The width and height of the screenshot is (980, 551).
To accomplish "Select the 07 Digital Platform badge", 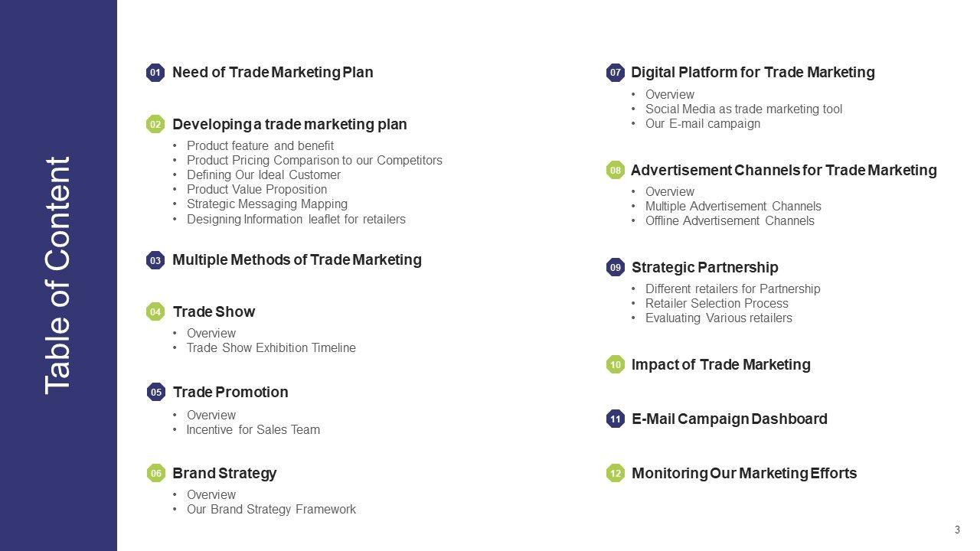I will [616, 73].
